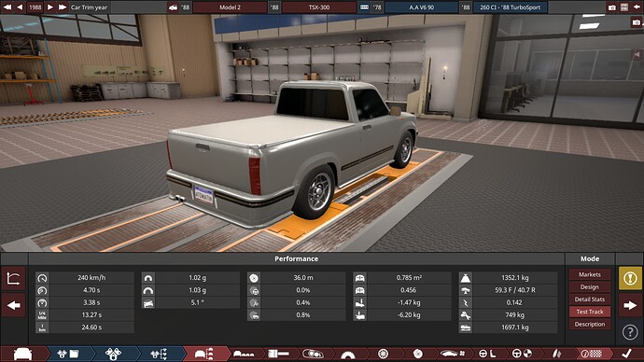Go to next page with right arrow
Viewport: 644px width, 362px height.
click(x=630, y=305)
